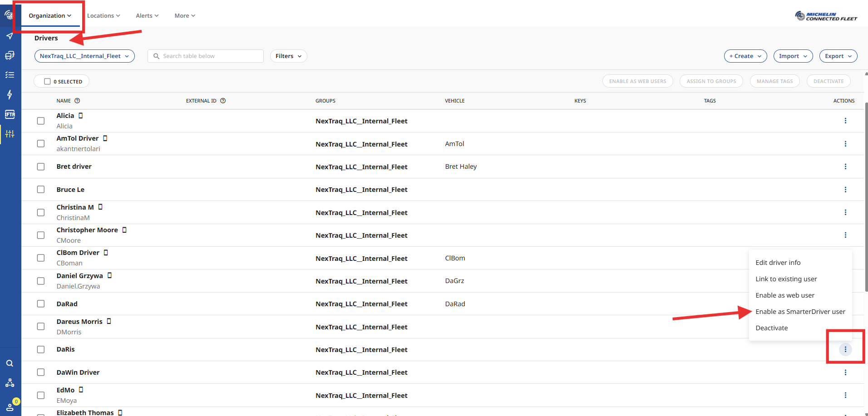Image resolution: width=868 pixels, height=416 pixels.
Task: Click the GROUPS column header
Action: click(325, 101)
